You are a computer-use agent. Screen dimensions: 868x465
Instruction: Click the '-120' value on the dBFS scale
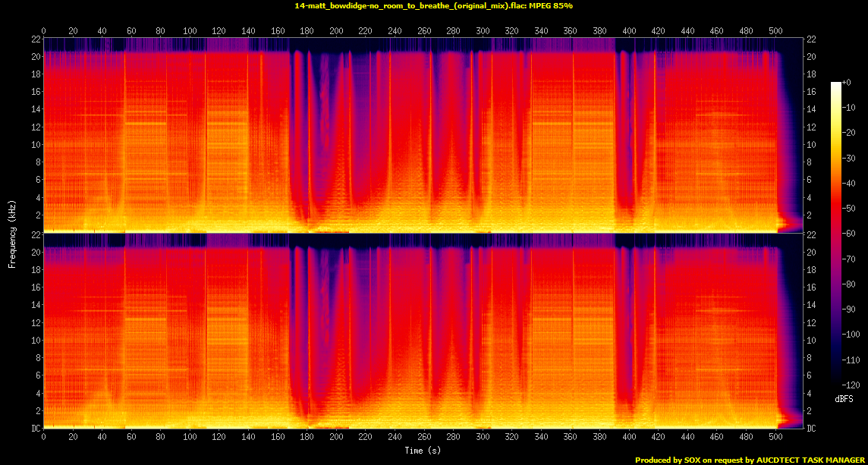tap(851, 384)
